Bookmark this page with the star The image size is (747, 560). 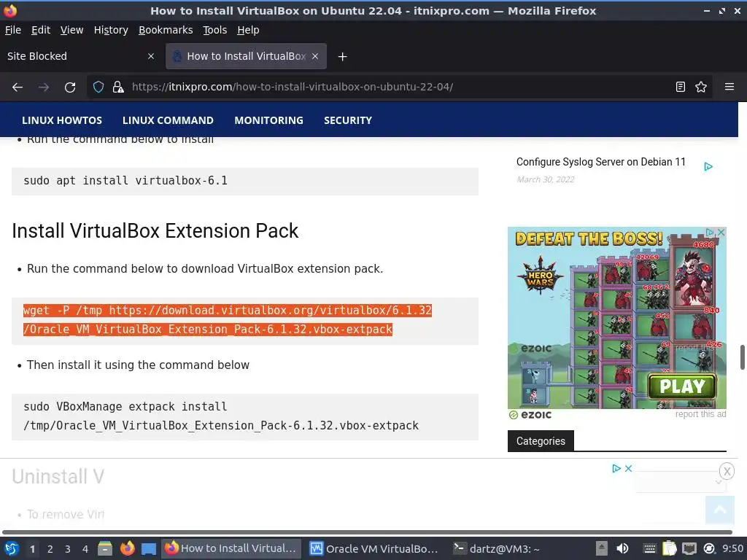701,87
